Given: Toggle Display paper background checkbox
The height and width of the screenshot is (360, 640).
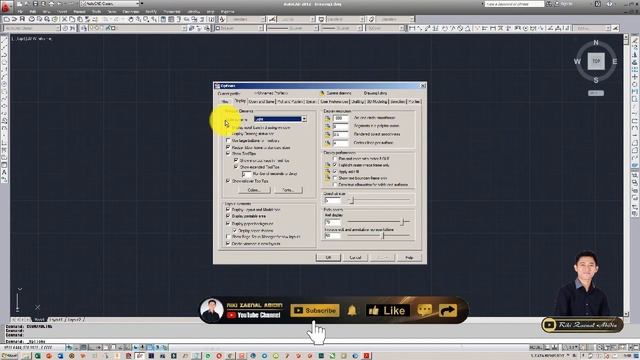Looking at the screenshot, I should pos(228,223).
